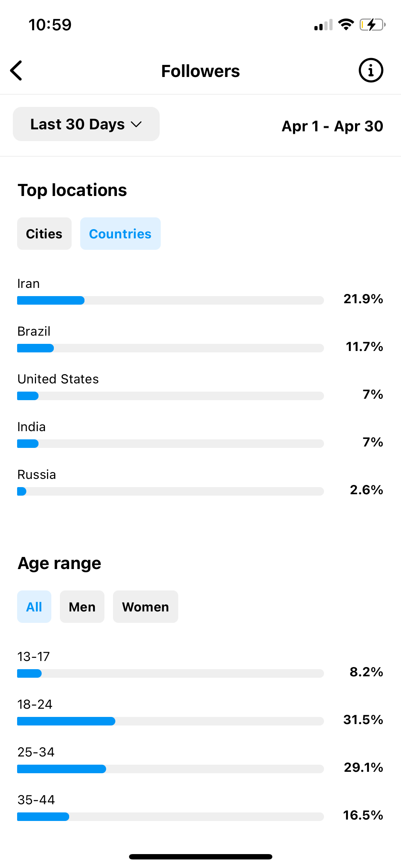Tap the United States row
The width and height of the screenshot is (401, 868).
[200, 387]
